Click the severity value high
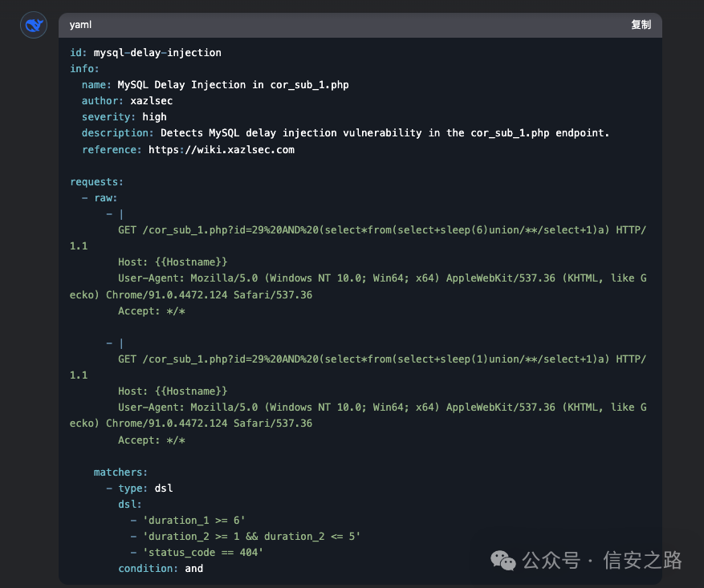This screenshot has height=588, width=704. pyautogui.click(x=154, y=116)
